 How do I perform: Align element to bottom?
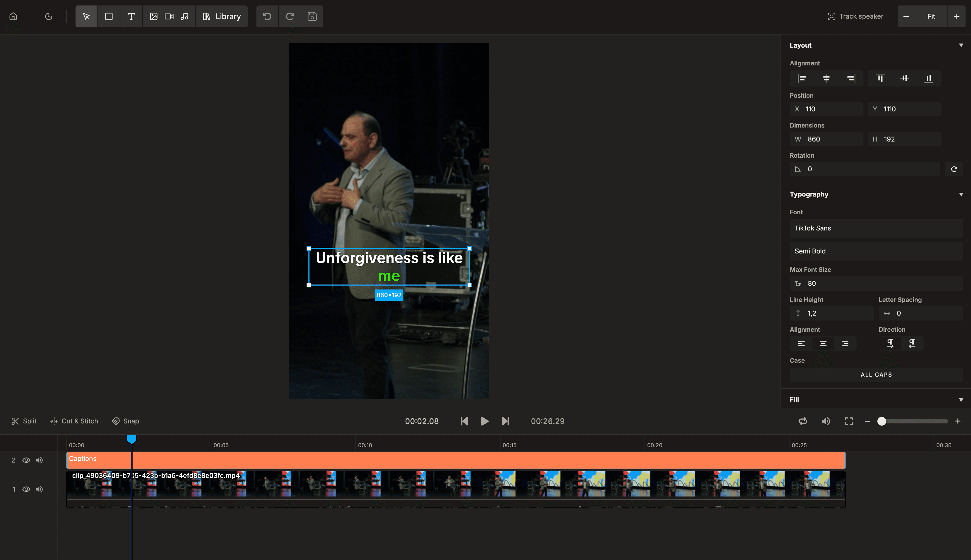pos(929,79)
